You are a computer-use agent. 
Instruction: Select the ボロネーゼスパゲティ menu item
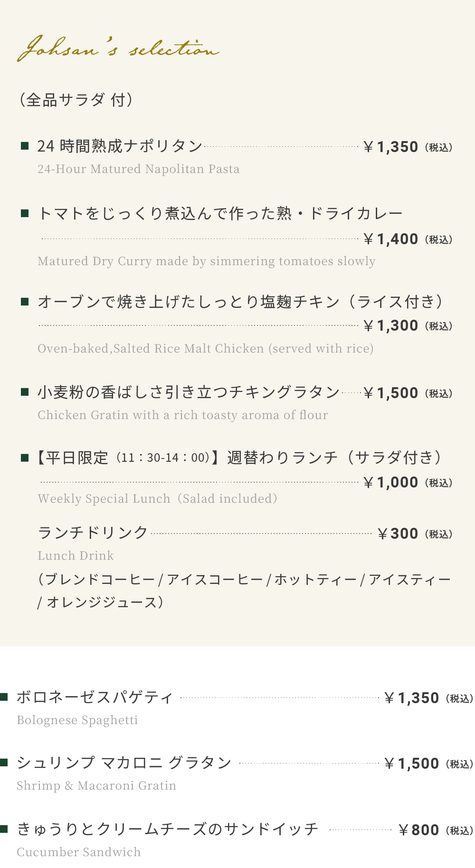pos(95,697)
